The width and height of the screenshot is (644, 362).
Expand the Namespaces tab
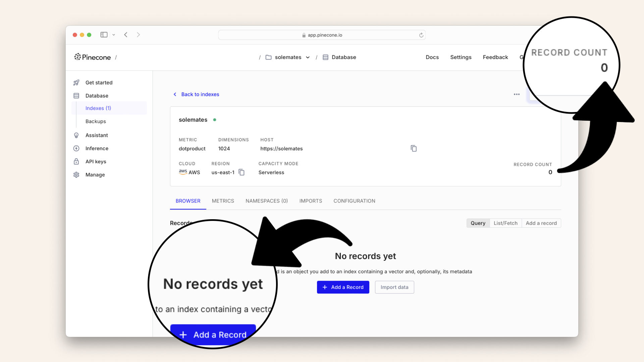point(266,201)
